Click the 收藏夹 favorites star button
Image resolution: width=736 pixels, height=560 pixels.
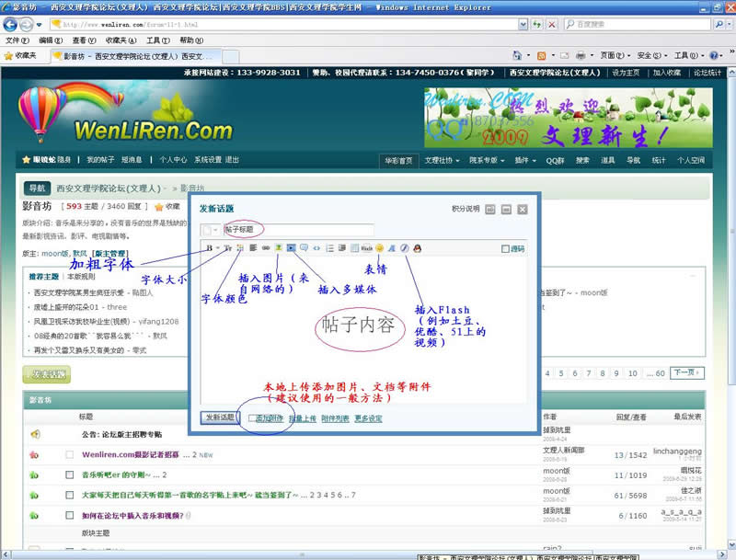click(x=20, y=56)
